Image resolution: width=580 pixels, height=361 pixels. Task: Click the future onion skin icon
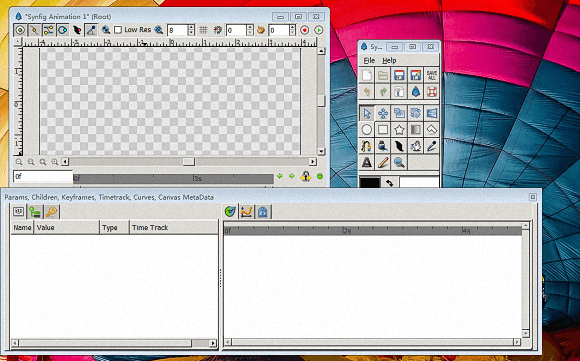[261, 30]
